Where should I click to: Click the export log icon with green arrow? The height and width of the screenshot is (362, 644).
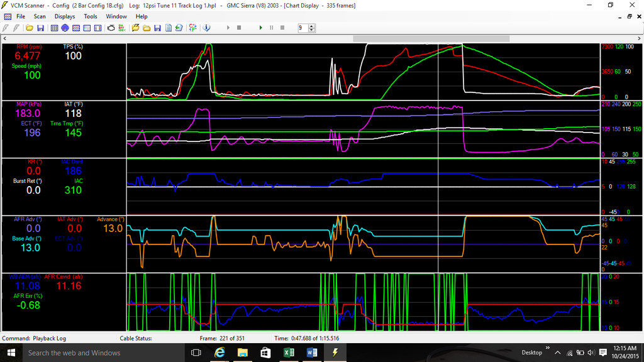coord(179,28)
